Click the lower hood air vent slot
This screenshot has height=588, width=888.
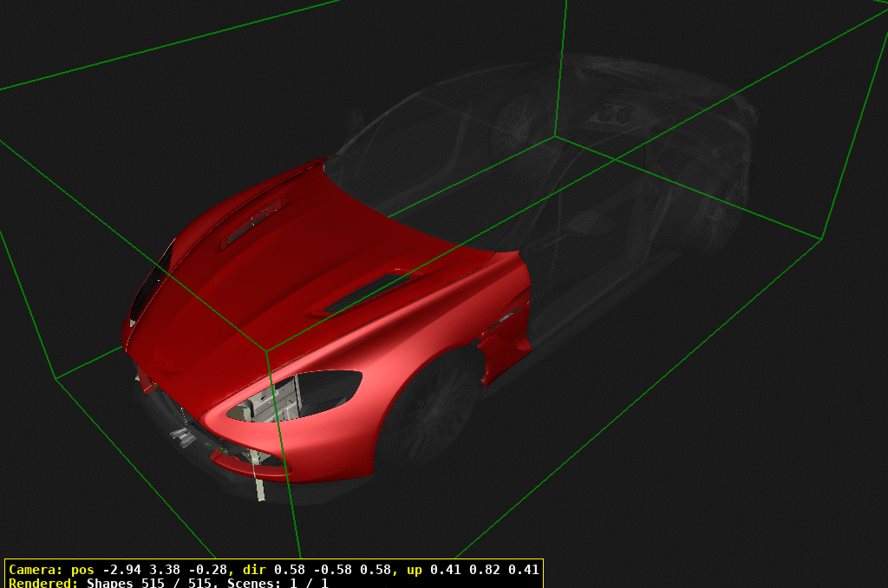(369, 291)
